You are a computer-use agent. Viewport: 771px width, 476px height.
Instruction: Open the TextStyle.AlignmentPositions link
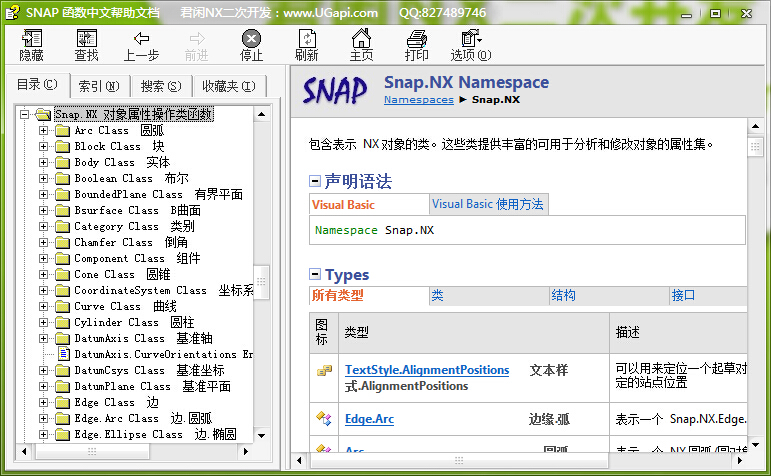coord(427,370)
